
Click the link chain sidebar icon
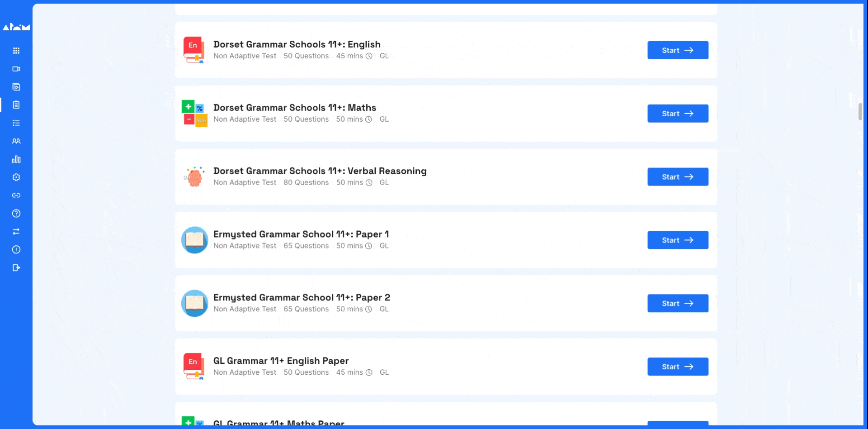pos(16,195)
